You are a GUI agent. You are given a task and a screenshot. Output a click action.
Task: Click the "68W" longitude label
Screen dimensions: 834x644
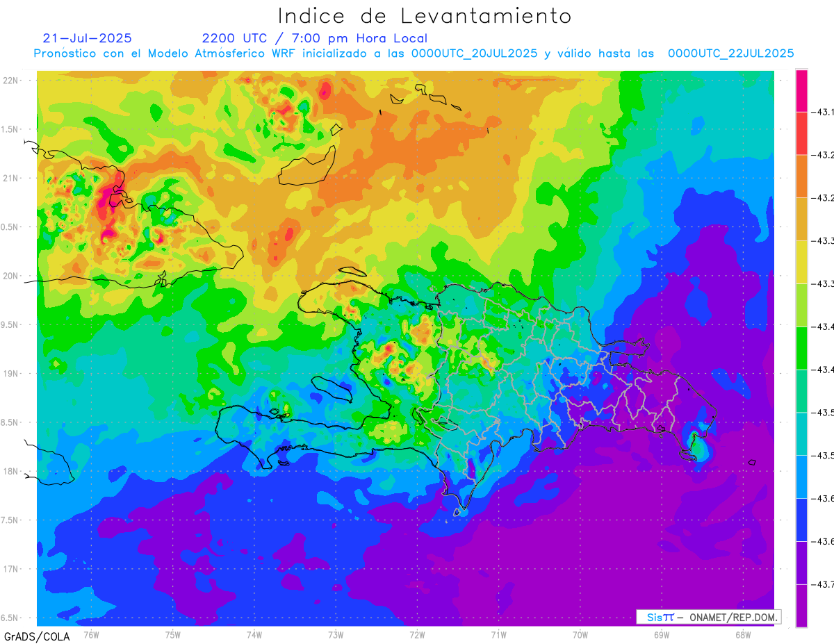tap(742, 634)
